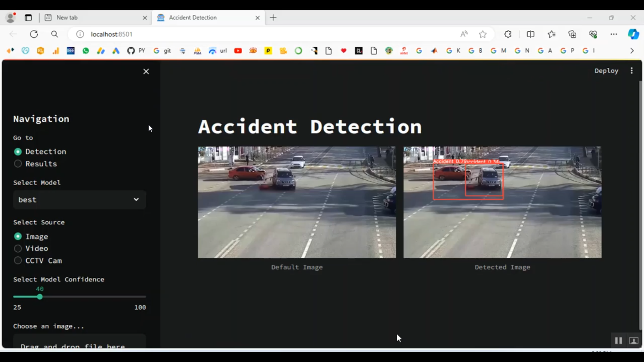This screenshot has height=362, width=644.
Task: Click the Drag and drop file upload area
Action: click(79, 343)
